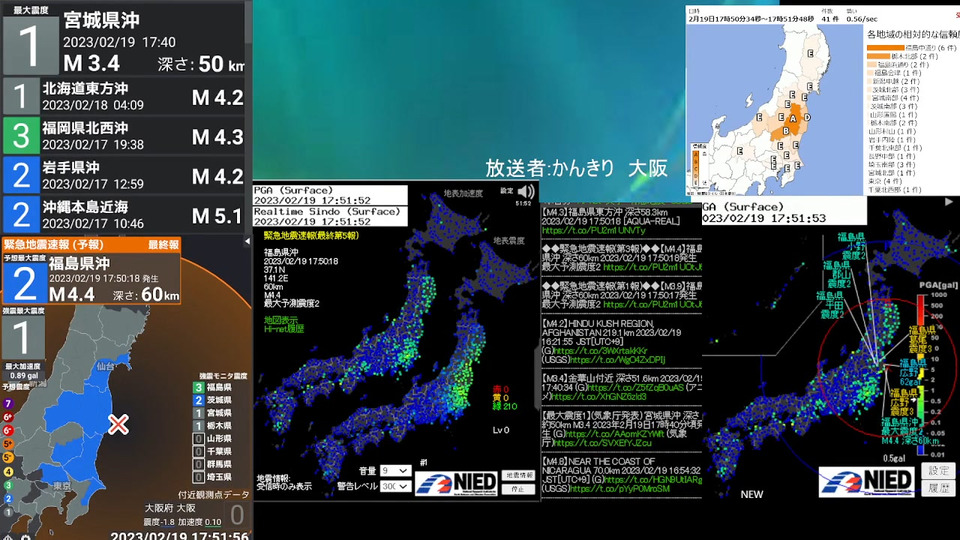Click the earthquake history list scrollbar
Image resolution: width=960 pixels, height=540 pixels.
[x=249, y=22]
